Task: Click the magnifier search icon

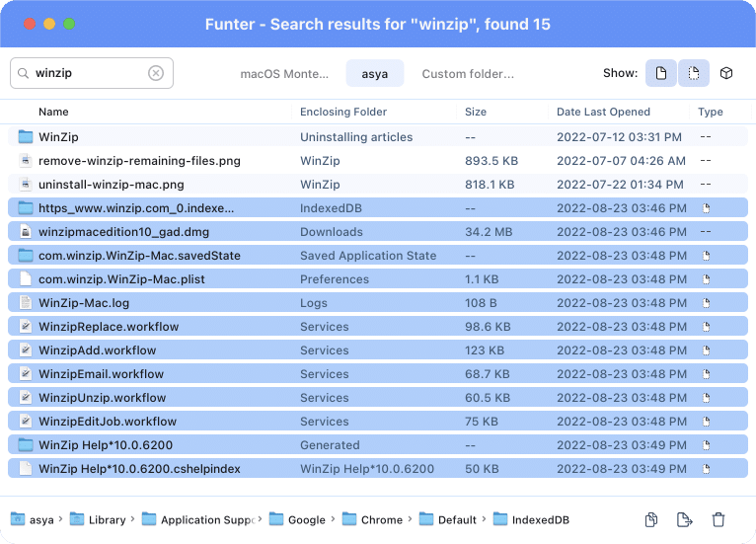Action: (23, 73)
